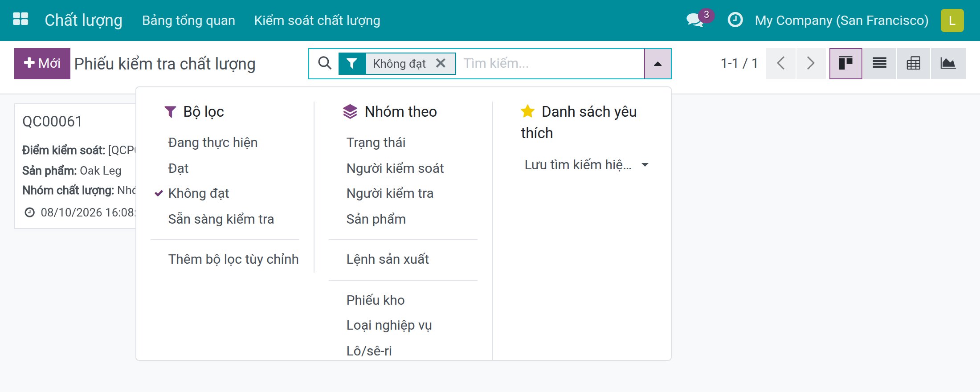This screenshot has width=980, height=392.
Task: Switch company My Company (San Francisco)
Action: [841, 20]
